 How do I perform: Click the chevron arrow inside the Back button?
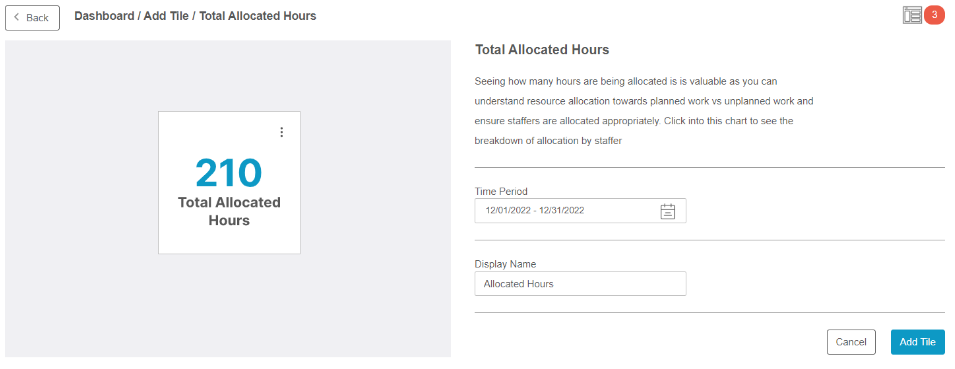point(16,18)
